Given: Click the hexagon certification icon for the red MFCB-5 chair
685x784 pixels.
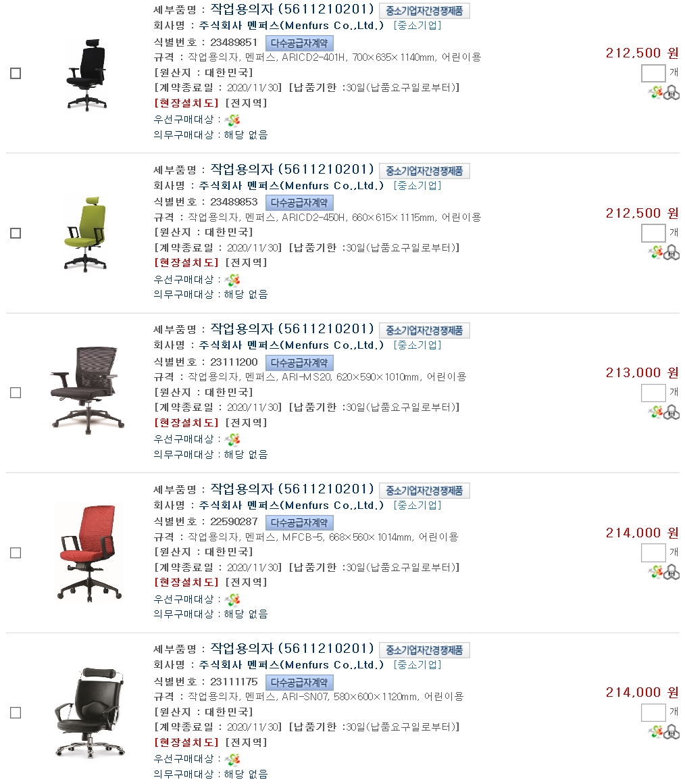Looking at the screenshot, I should point(671,572).
